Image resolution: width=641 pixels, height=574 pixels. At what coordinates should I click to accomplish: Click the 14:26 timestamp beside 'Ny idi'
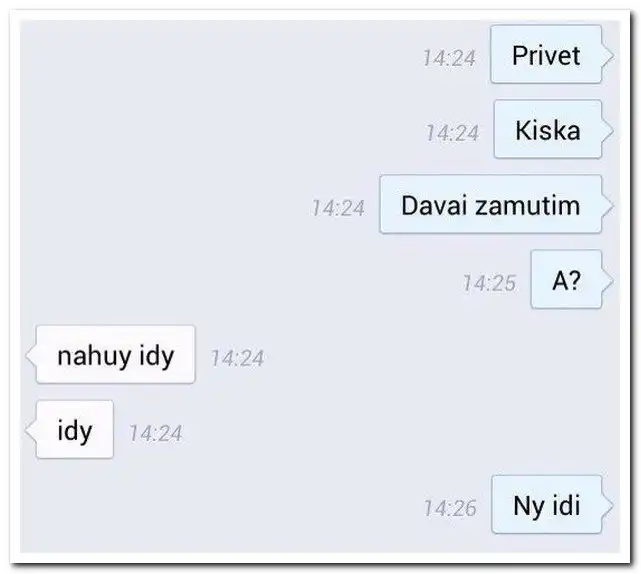tap(450, 508)
